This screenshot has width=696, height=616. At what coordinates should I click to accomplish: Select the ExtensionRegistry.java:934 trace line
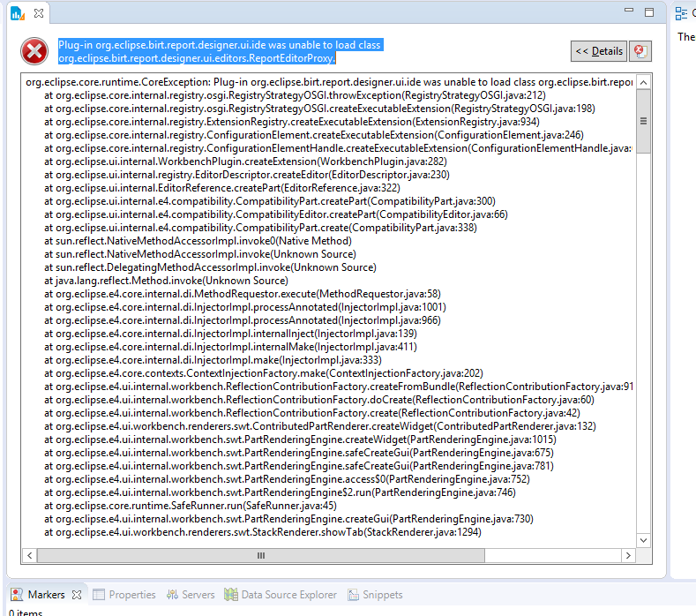[x=292, y=122]
